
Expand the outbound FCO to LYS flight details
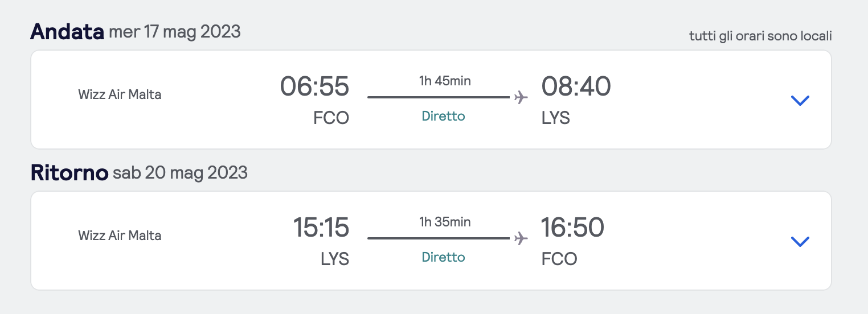pos(800,101)
